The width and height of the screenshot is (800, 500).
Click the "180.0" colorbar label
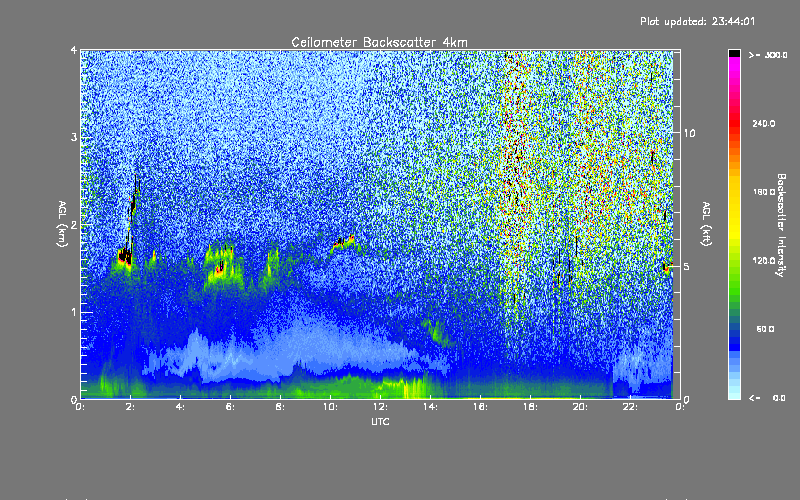[764, 192]
